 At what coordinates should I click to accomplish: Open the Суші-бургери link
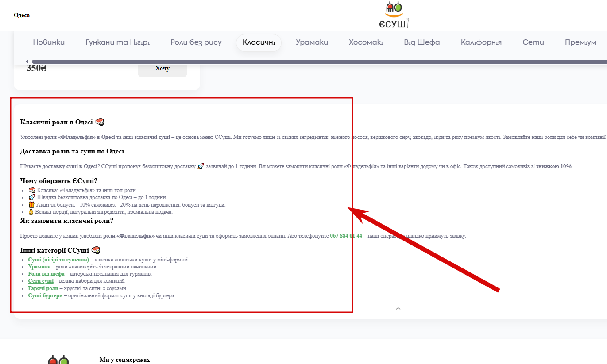[x=45, y=295]
